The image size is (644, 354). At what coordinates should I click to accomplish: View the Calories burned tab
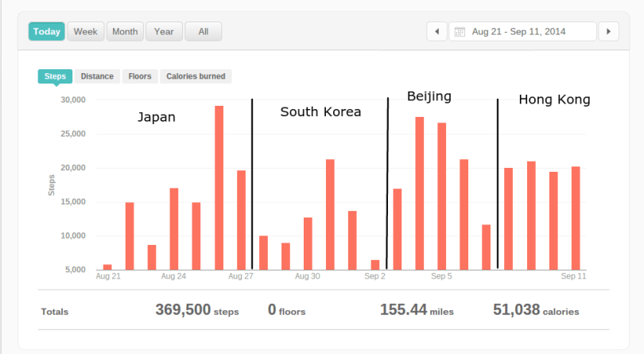pyautogui.click(x=196, y=76)
